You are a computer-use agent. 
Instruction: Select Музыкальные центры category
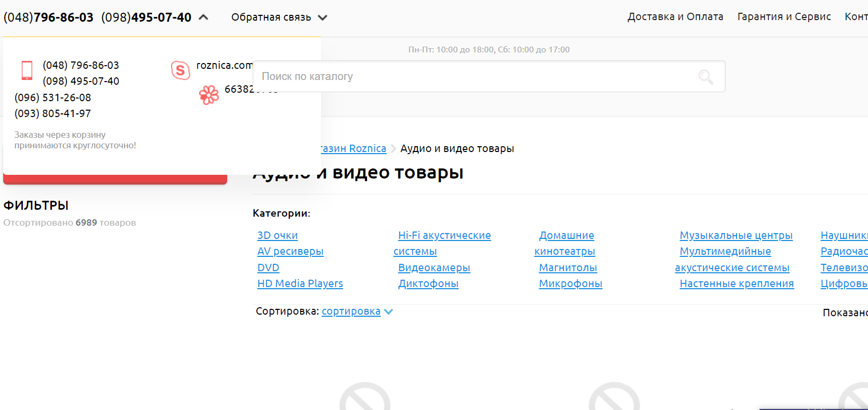click(736, 236)
